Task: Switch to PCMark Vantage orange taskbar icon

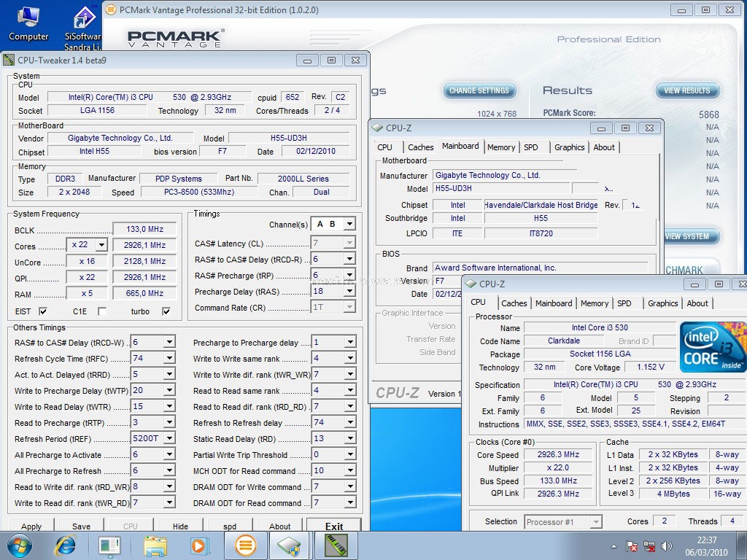Action: pyautogui.click(x=246, y=545)
